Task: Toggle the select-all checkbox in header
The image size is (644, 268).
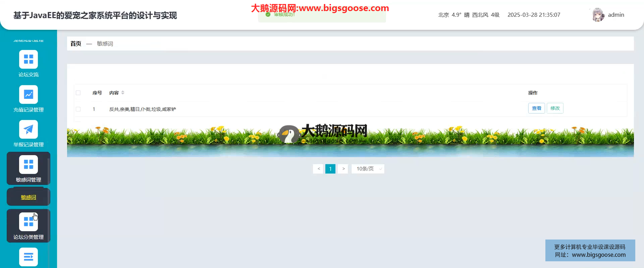Action: click(78, 93)
